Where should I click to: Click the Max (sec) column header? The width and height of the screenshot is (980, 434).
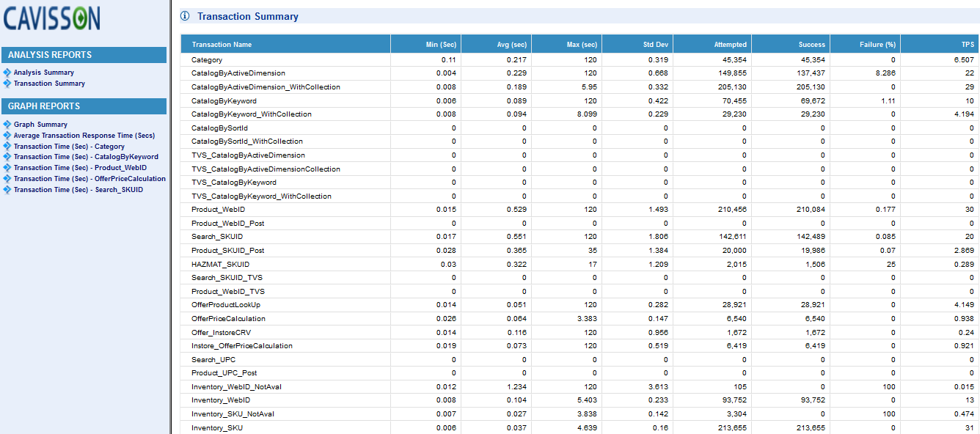(566, 44)
